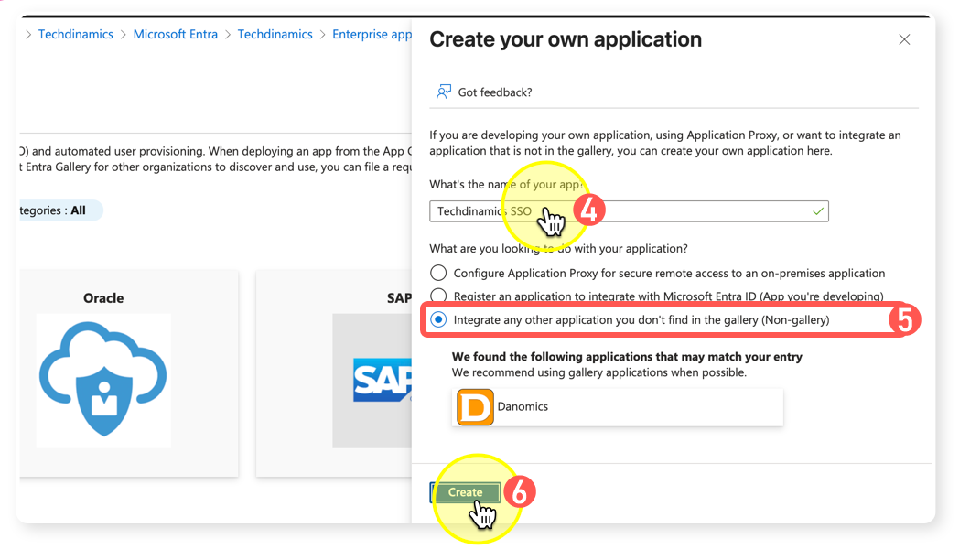The height and width of the screenshot is (560, 970).
Task: Click the Oracle cloud shield thumbnail
Action: tap(103, 380)
